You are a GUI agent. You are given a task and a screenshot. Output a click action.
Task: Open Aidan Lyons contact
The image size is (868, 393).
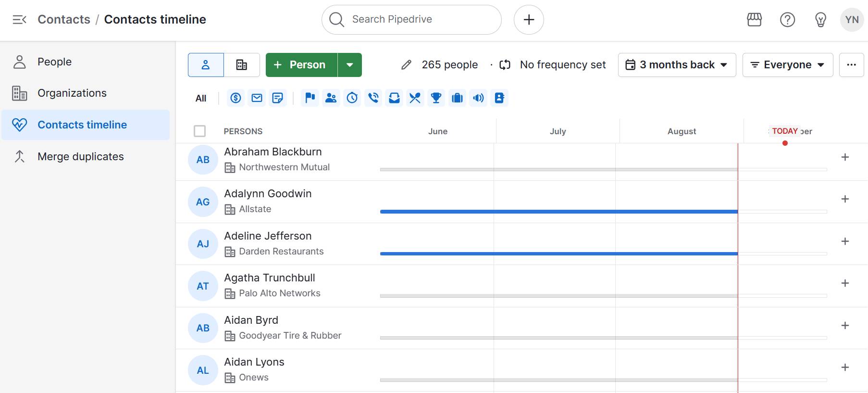point(254,362)
